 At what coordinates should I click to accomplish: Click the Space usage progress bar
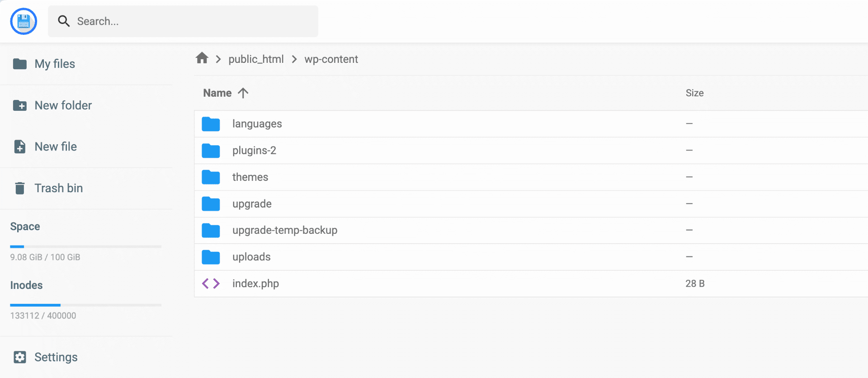[85, 246]
